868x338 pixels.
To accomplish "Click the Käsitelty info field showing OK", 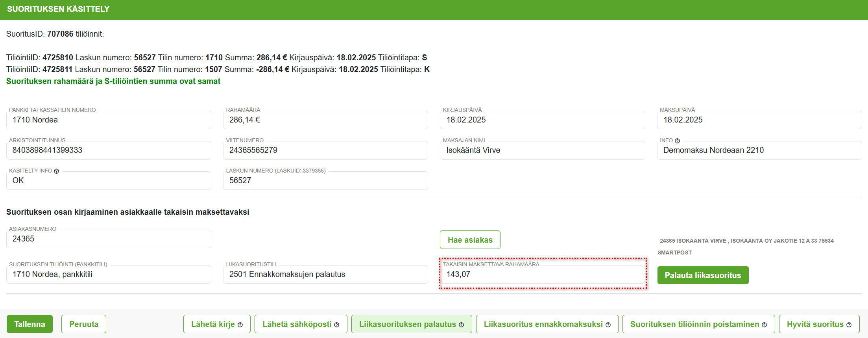I will (109, 180).
